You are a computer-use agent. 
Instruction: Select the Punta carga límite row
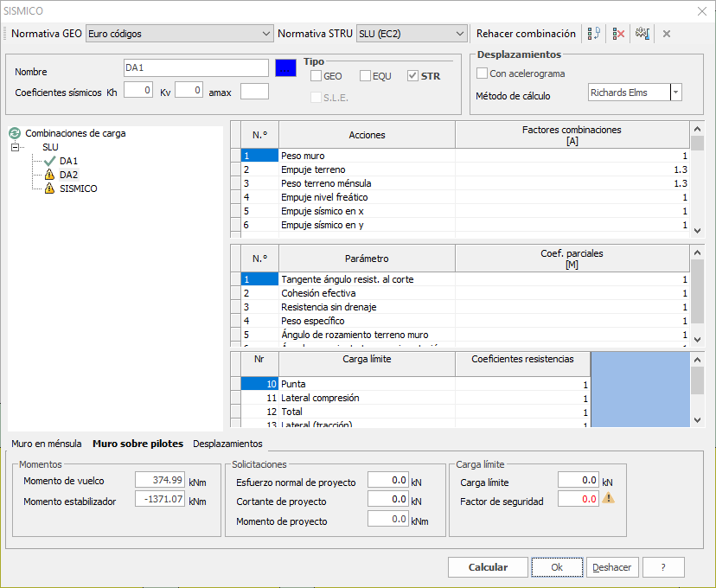416,384
